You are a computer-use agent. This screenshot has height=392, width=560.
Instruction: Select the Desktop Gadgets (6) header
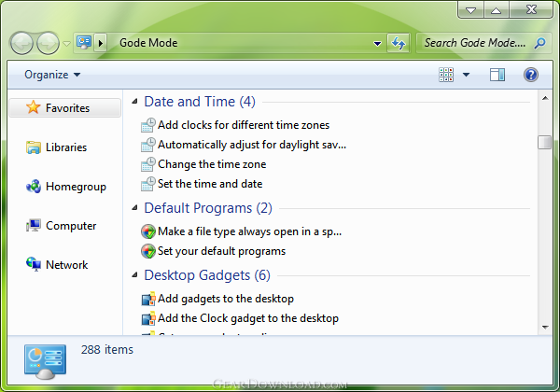[x=207, y=275]
